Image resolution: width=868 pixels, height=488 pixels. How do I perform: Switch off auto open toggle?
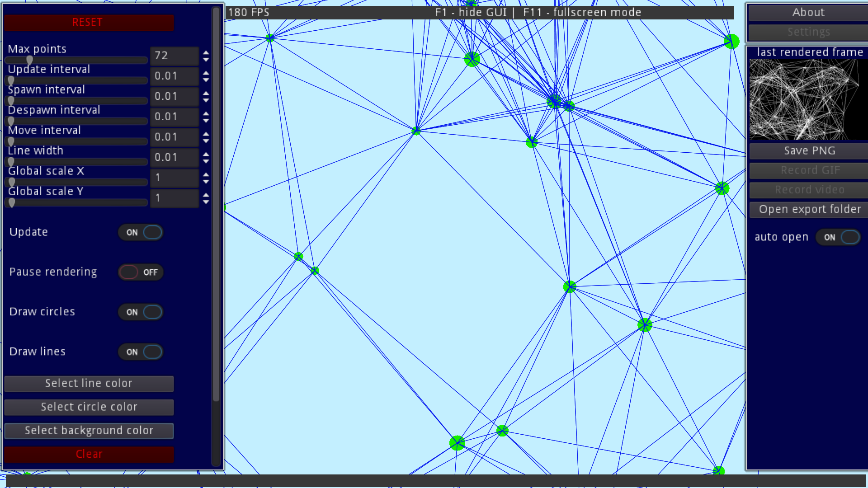pyautogui.click(x=838, y=238)
